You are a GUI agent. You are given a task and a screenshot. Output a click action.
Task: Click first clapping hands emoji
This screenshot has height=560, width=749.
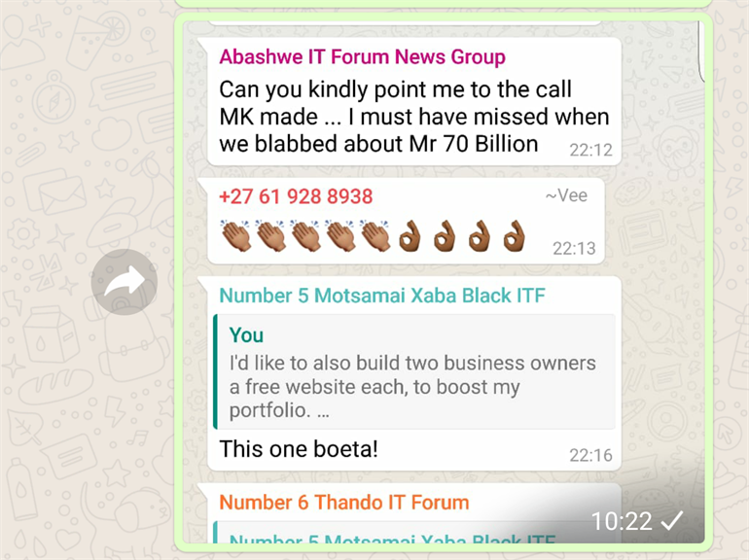click(x=236, y=236)
